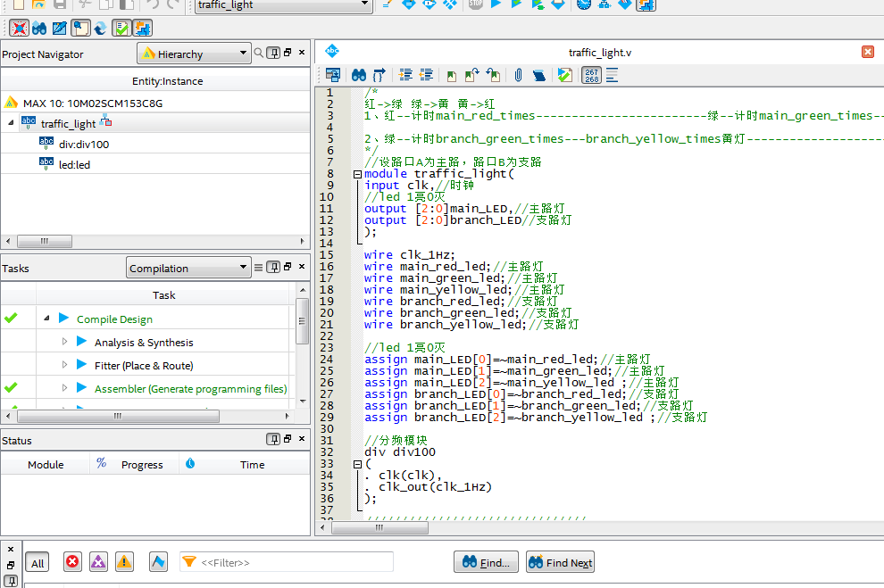The height and width of the screenshot is (588, 884).
Task: Click the binoculars Find icon in editor toolbar
Action: pyautogui.click(x=358, y=75)
